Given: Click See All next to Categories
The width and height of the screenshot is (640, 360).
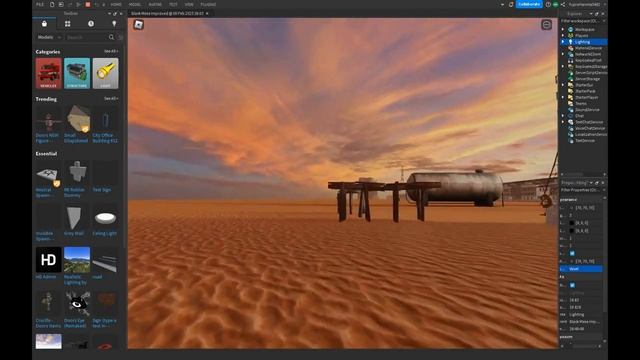Looking at the screenshot, I should pos(111,51).
